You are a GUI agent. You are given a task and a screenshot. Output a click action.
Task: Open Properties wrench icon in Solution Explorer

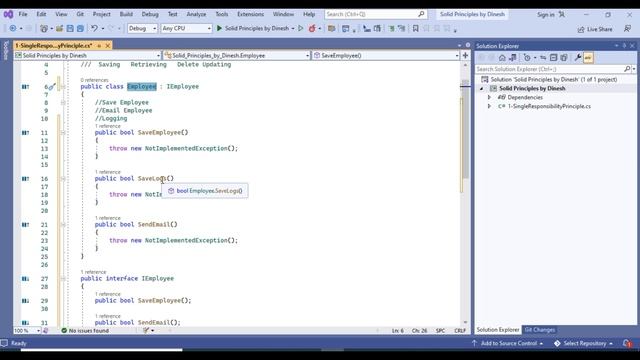[578, 58]
